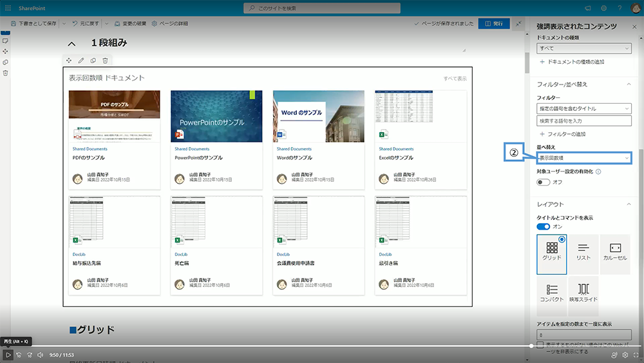Check the hide web part checkbox
The height and width of the screenshot is (363, 644).
540,344
